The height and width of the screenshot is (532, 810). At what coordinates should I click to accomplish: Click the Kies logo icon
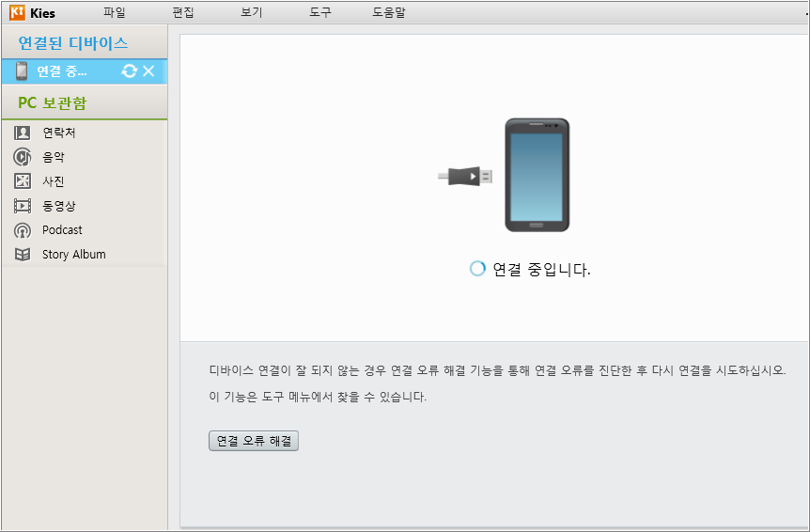(17, 12)
